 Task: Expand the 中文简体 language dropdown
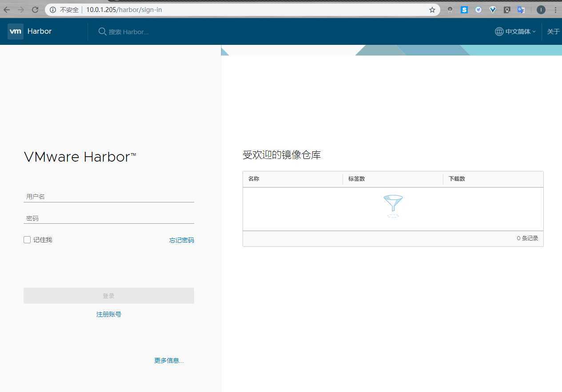coord(520,32)
